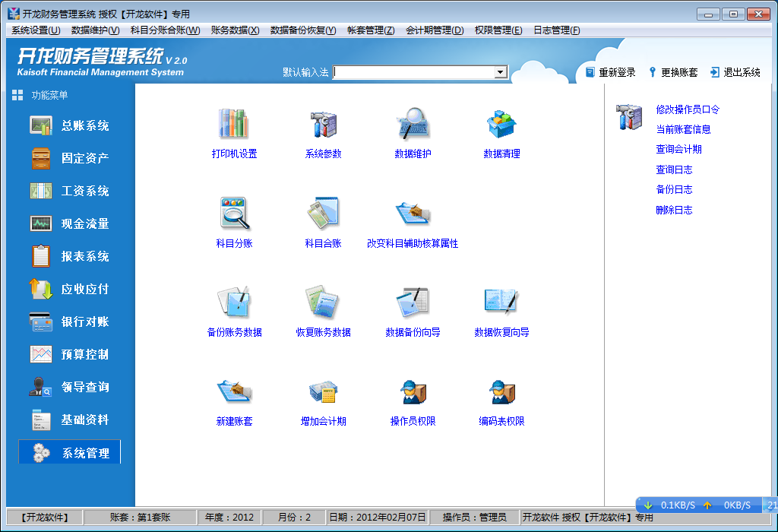Launch the 数据维护 data maintenance icon
The height and width of the screenshot is (532, 778).
tap(413, 123)
